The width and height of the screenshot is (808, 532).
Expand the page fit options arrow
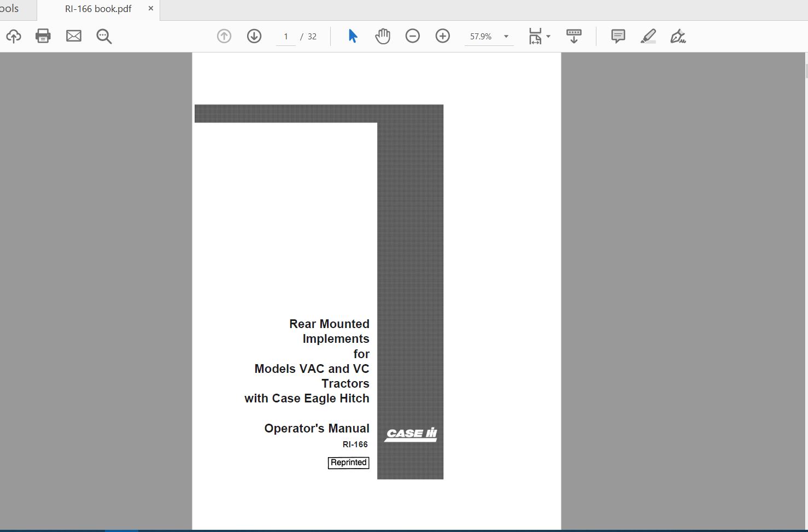(x=548, y=37)
